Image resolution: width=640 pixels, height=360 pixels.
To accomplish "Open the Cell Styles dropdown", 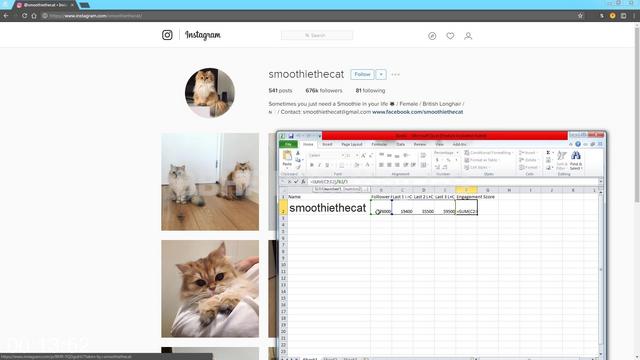I will [478, 167].
